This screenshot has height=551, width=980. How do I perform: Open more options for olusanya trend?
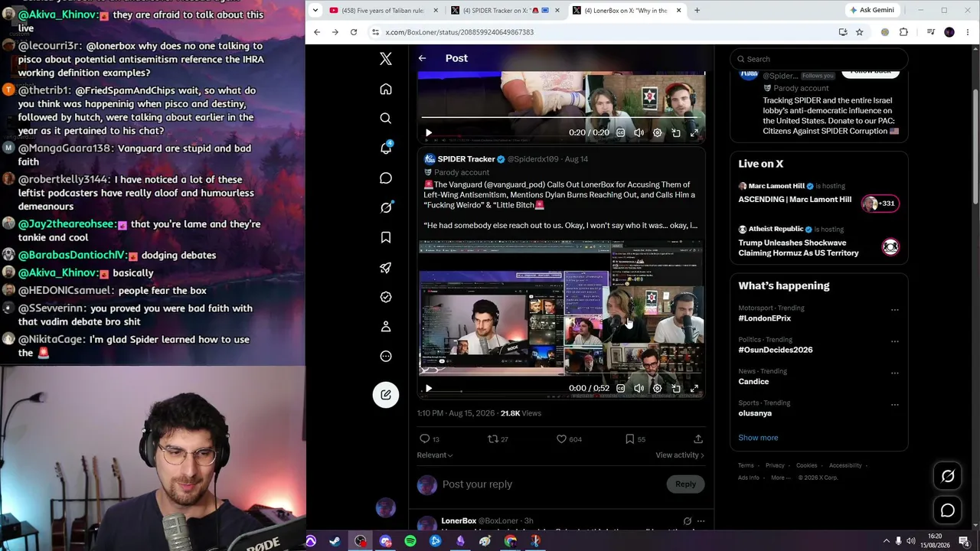pyautogui.click(x=895, y=405)
